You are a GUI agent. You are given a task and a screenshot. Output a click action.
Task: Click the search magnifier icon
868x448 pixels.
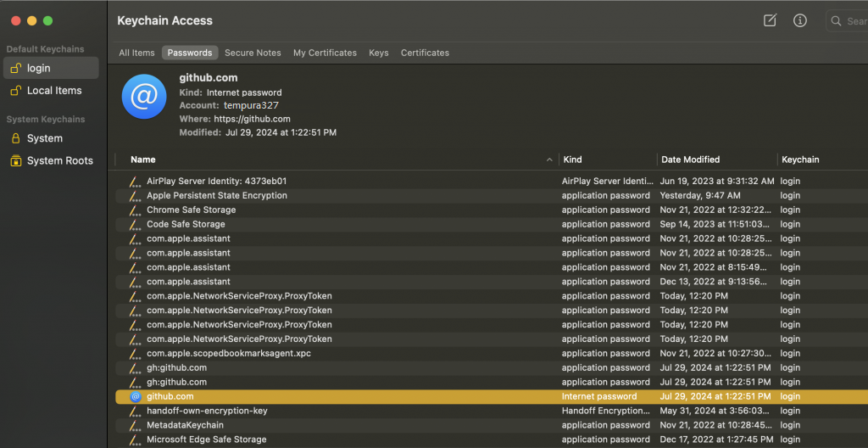click(x=836, y=21)
